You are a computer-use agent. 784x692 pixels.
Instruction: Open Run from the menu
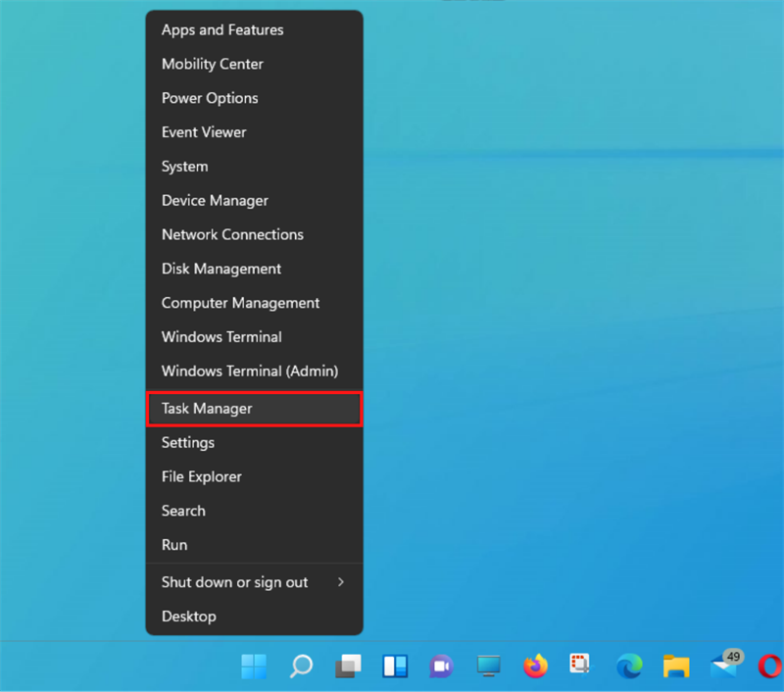[254, 545]
